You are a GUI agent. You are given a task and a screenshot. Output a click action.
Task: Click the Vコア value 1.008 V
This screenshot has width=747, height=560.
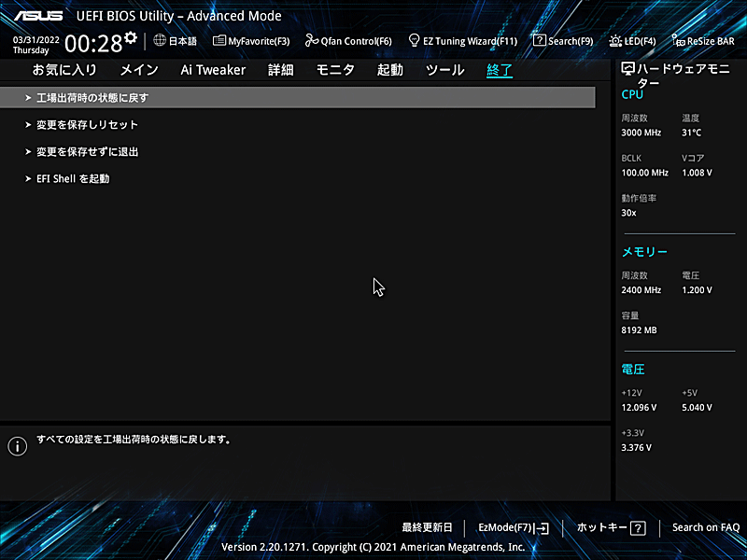pyautogui.click(x=697, y=173)
